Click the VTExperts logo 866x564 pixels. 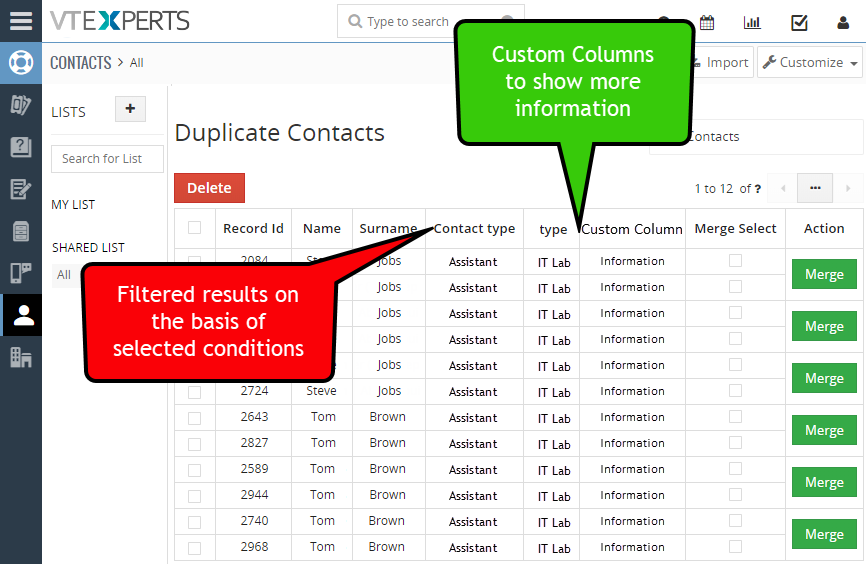tap(119, 21)
